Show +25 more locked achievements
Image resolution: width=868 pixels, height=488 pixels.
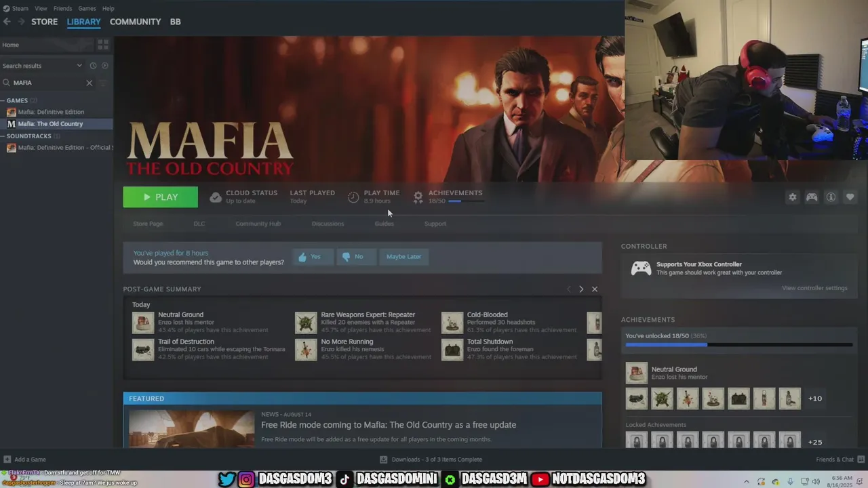[815, 442]
